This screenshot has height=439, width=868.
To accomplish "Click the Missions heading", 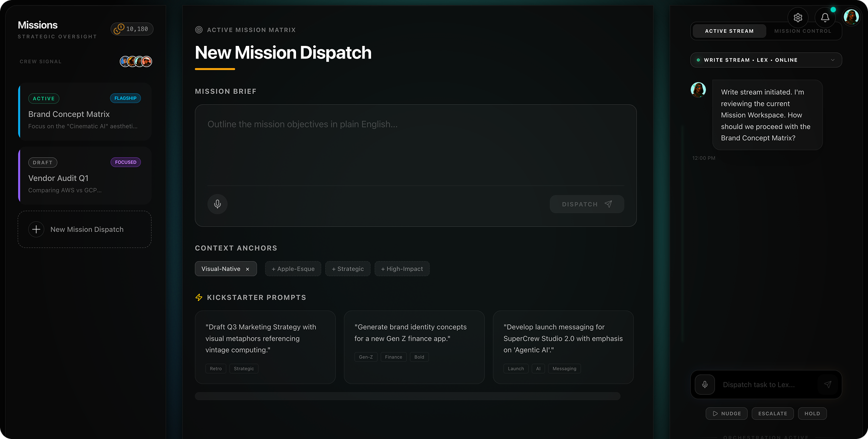I will tap(38, 25).
